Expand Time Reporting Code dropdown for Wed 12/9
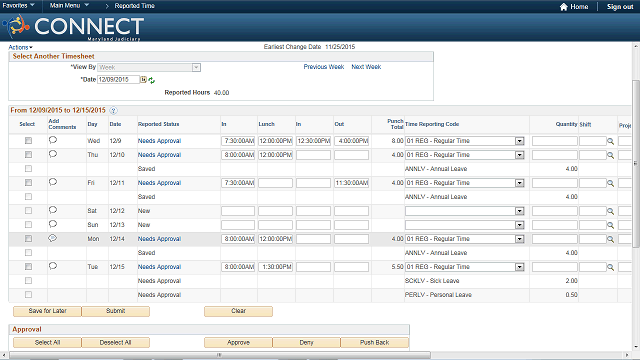Screen dimensions: 640x360 519,141
